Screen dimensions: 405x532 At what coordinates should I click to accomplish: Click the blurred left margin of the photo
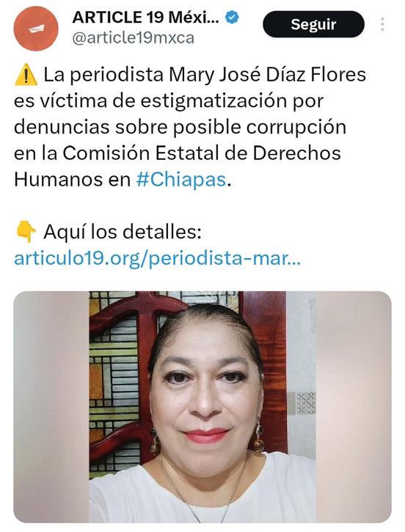coord(51,407)
